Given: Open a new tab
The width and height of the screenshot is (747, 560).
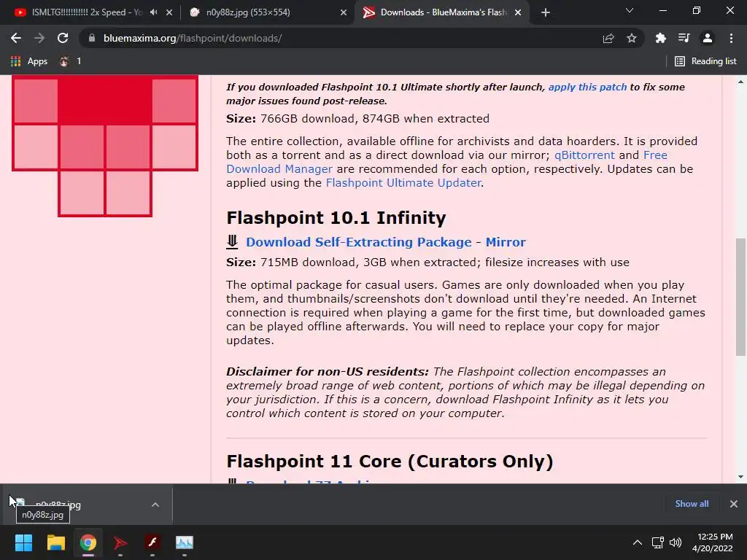Looking at the screenshot, I should [x=546, y=12].
